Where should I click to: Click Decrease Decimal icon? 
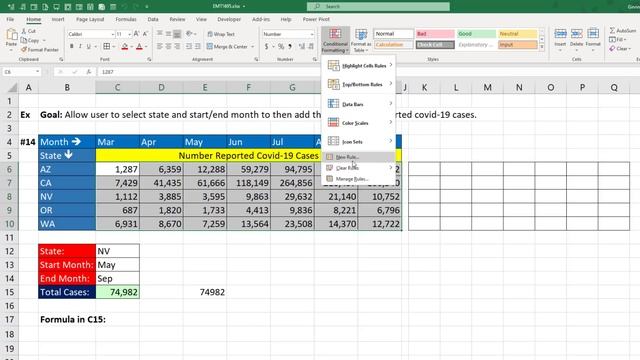pyautogui.click(x=310, y=47)
